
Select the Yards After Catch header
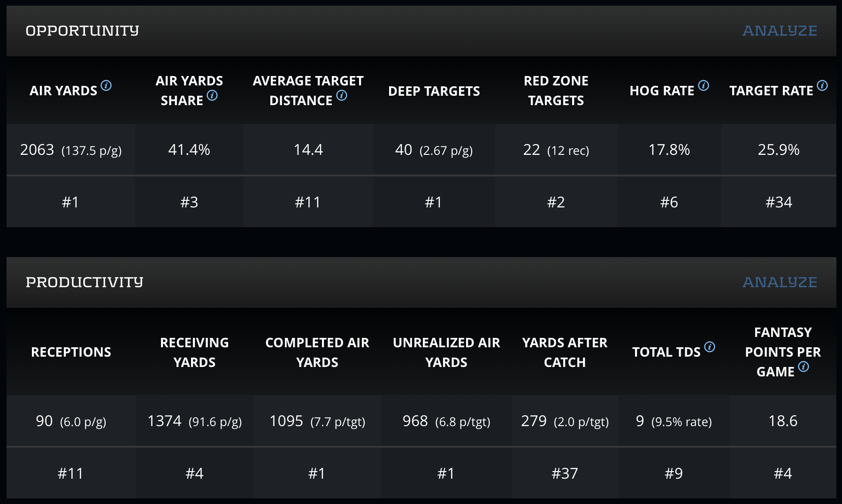point(565,352)
